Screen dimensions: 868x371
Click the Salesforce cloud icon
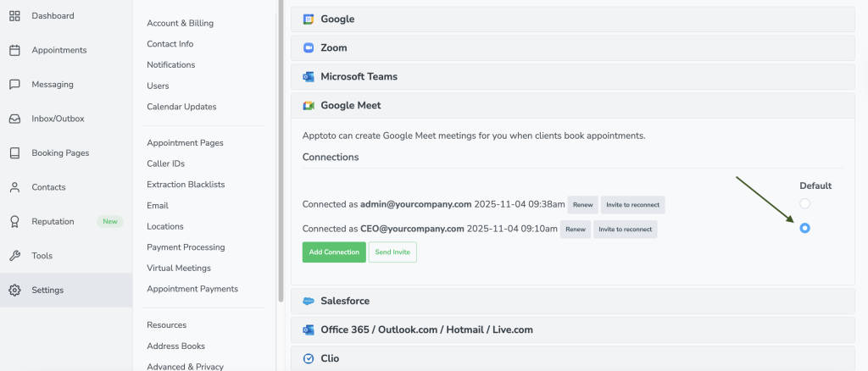point(309,302)
